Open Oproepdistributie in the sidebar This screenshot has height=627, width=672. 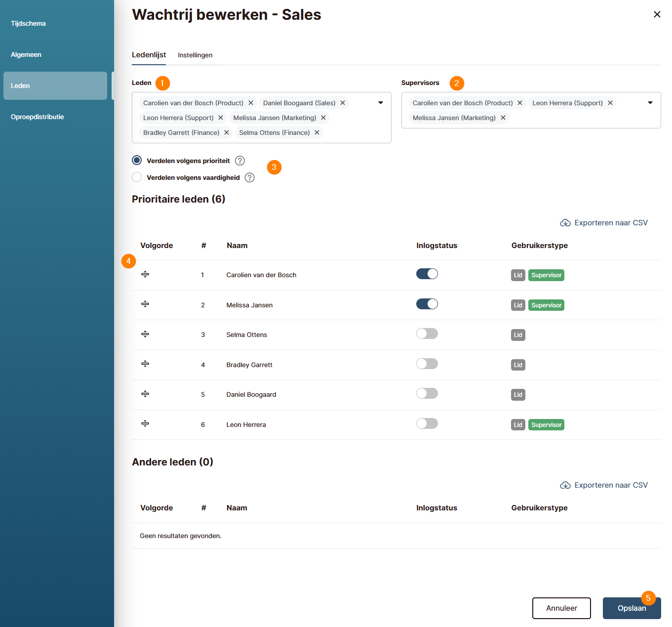[38, 117]
